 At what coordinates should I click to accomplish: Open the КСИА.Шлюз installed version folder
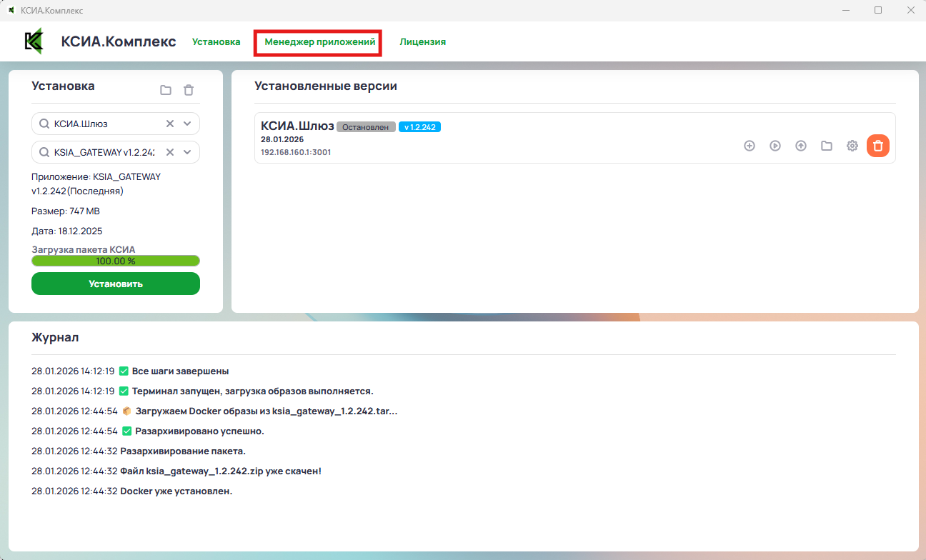tap(827, 146)
